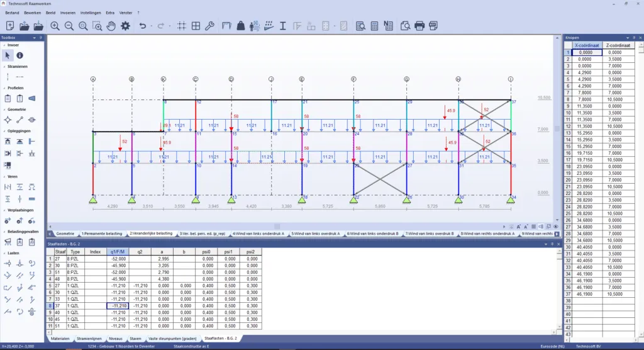Collapse the Invoer section in Toolbox
644x350 pixels.
[4, 45]
